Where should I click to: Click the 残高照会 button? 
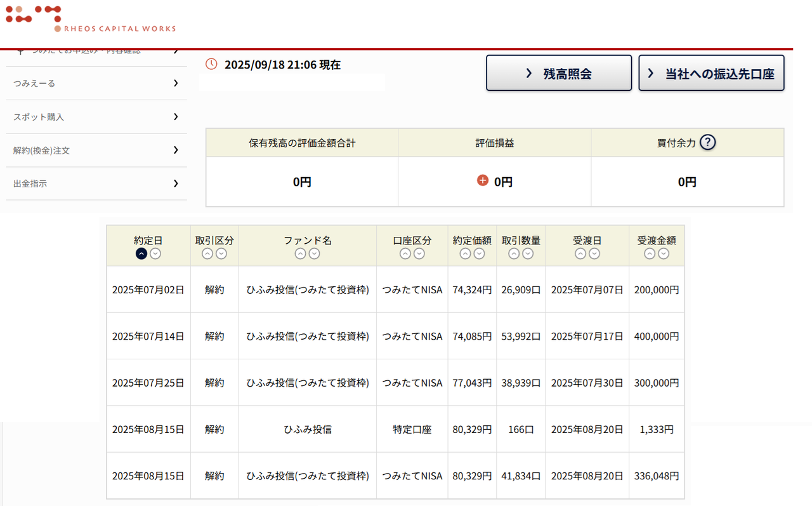click(559, 73)
